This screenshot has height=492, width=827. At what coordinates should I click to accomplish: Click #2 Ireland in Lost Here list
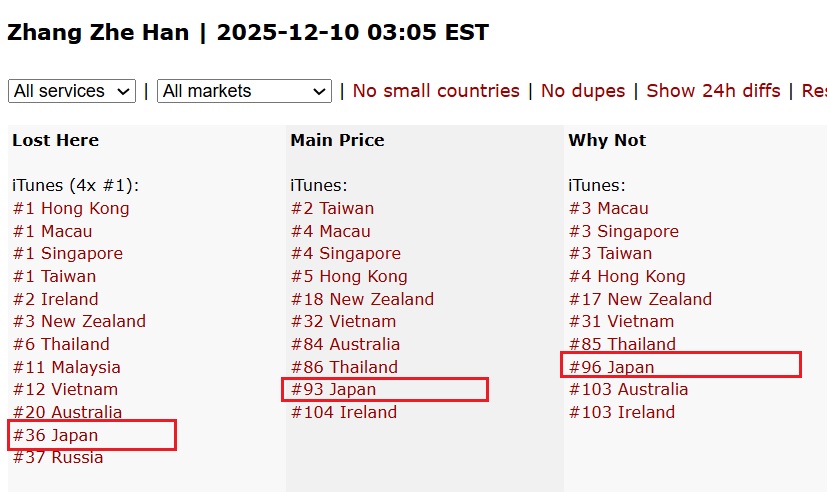pyautogui.click(x=56, y=299)
